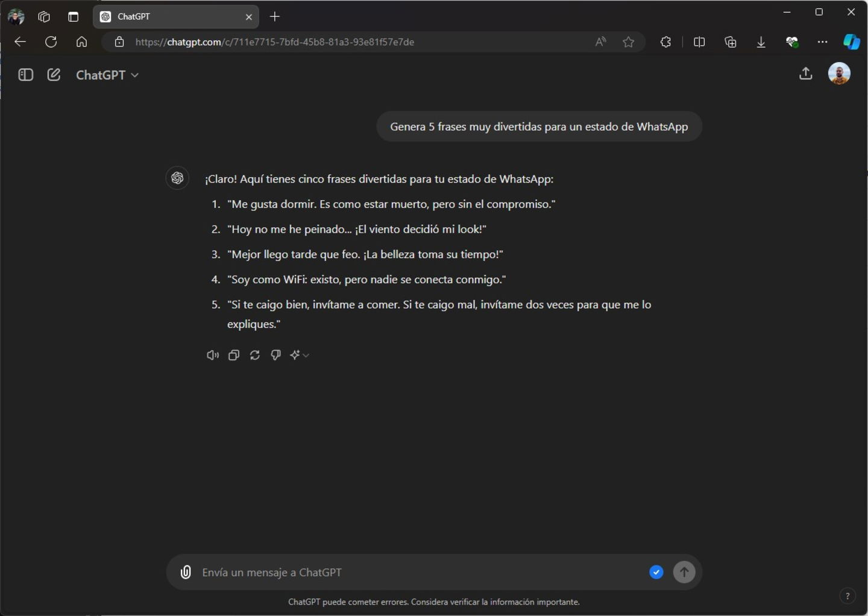Click the 'ChatGPT puede cometer errores' disclaimer
This screenshot has height=616, width=868.
coord(434,602)
